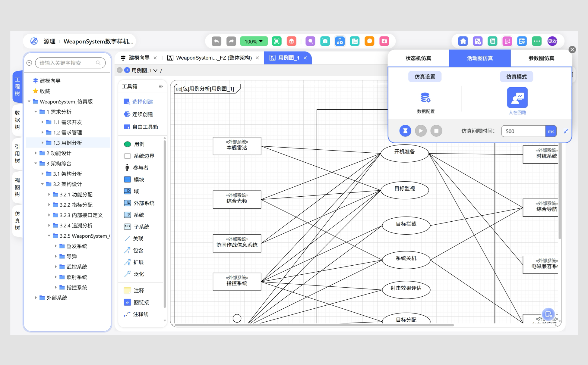588x365 pixels.
Task: Click the 本舰雷达 external system block
Action: (x=237, y=146)
